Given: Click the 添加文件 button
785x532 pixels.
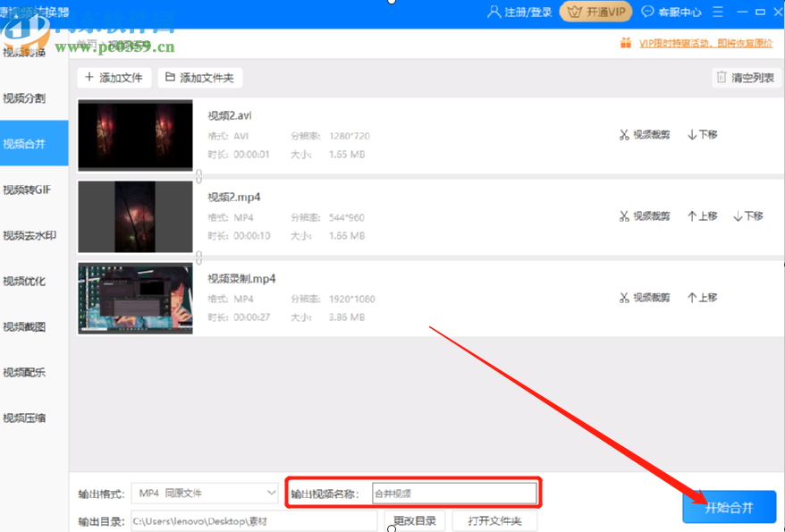Looking at the screenshot, I should click(x=114, y=78).
